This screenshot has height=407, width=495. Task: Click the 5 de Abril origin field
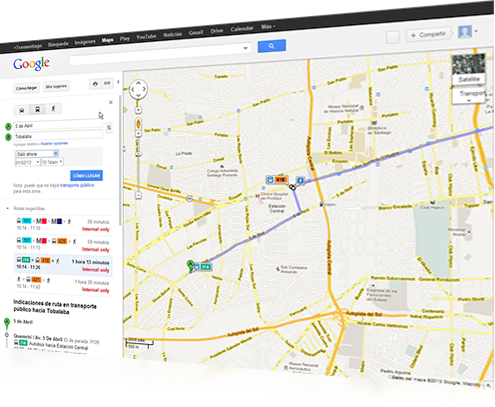point(58,125)
